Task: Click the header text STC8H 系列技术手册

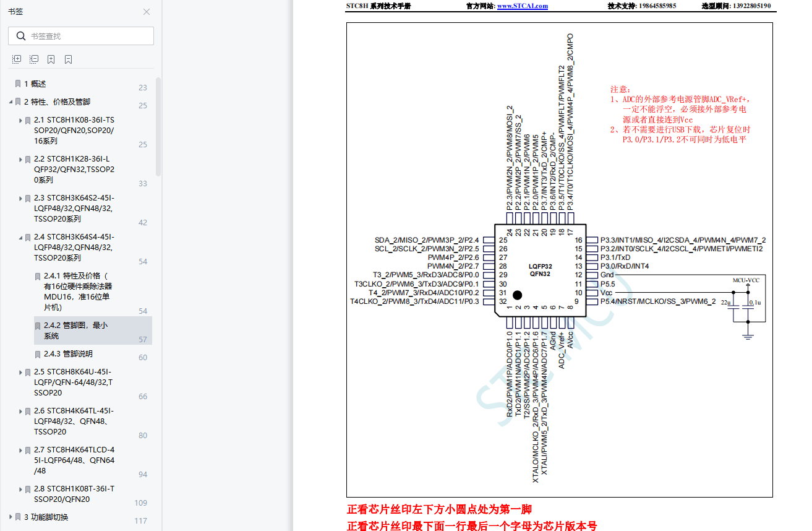Action: [378, 6]
